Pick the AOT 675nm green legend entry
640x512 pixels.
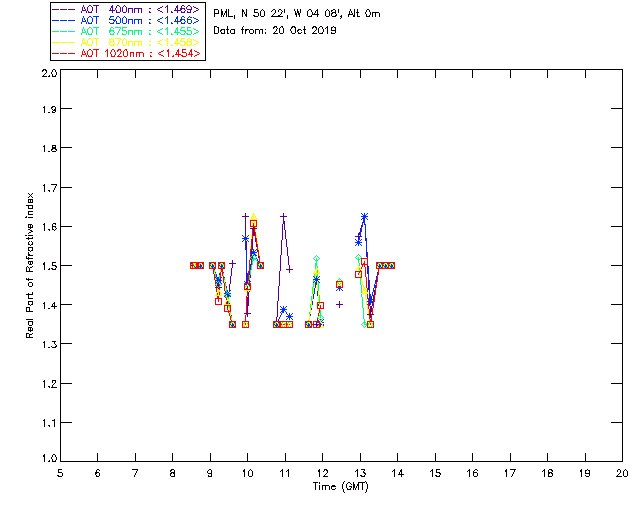[x=128, y=31]
